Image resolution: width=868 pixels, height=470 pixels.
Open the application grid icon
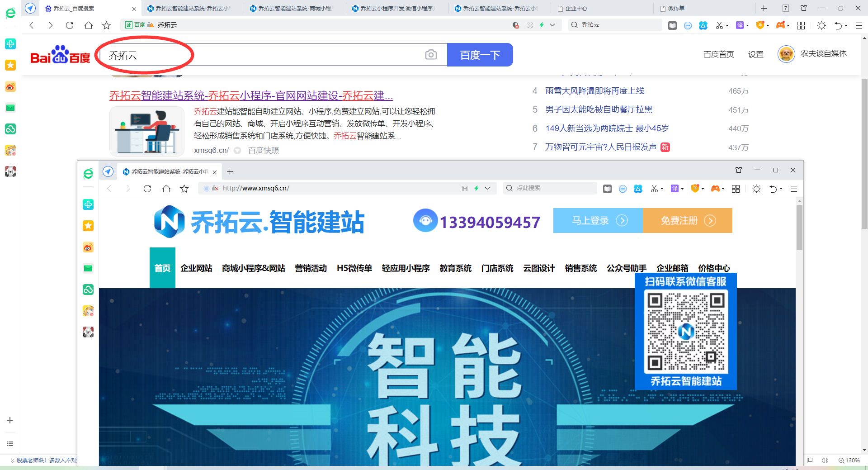[x=800, y=25]
